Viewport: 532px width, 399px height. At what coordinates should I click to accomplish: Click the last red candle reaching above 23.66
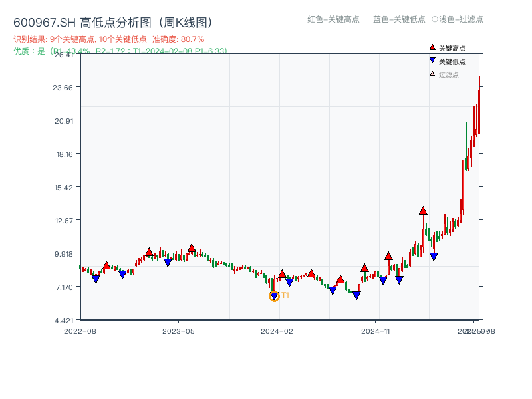(479, 104)
